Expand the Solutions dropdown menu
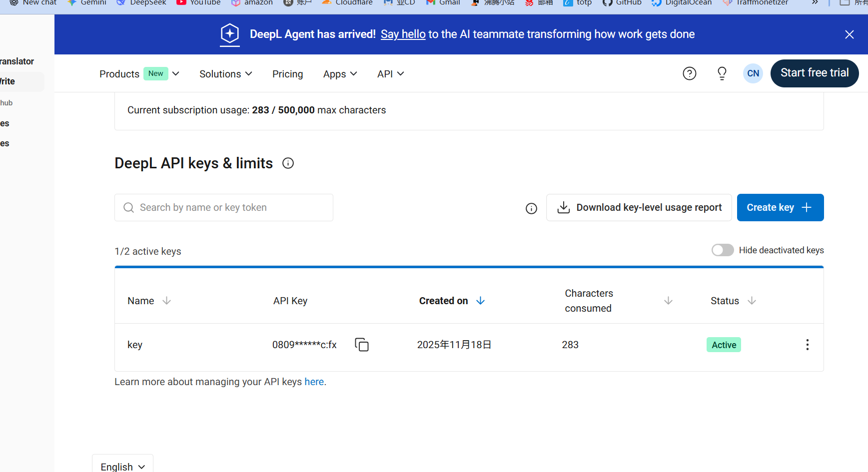 point(225,74)
